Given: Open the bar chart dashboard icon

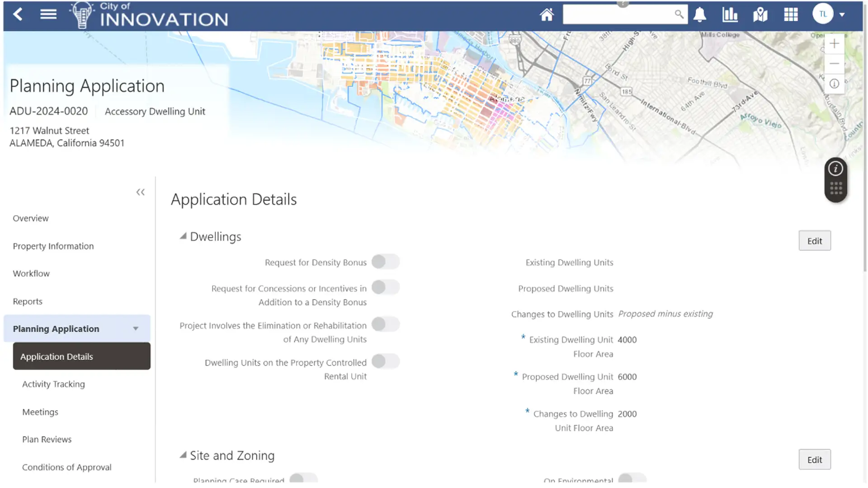Looking at the screenshot, I should (x=730, y=15).
